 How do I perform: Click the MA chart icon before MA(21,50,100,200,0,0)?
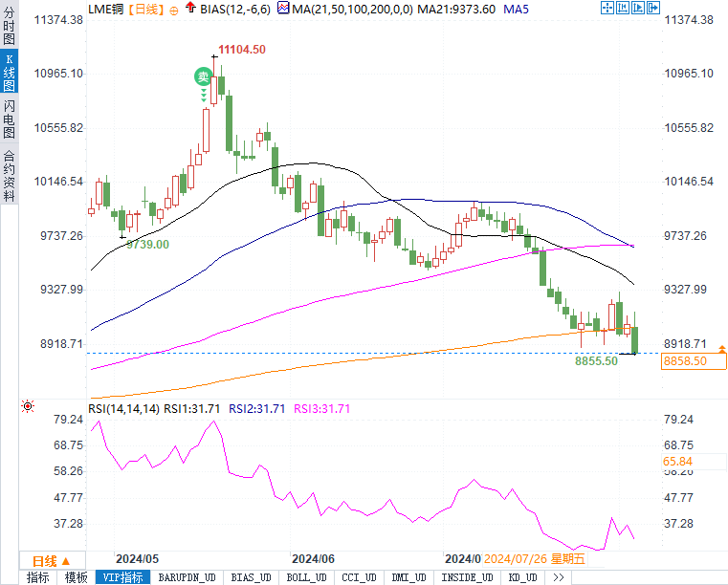(283, 8)
